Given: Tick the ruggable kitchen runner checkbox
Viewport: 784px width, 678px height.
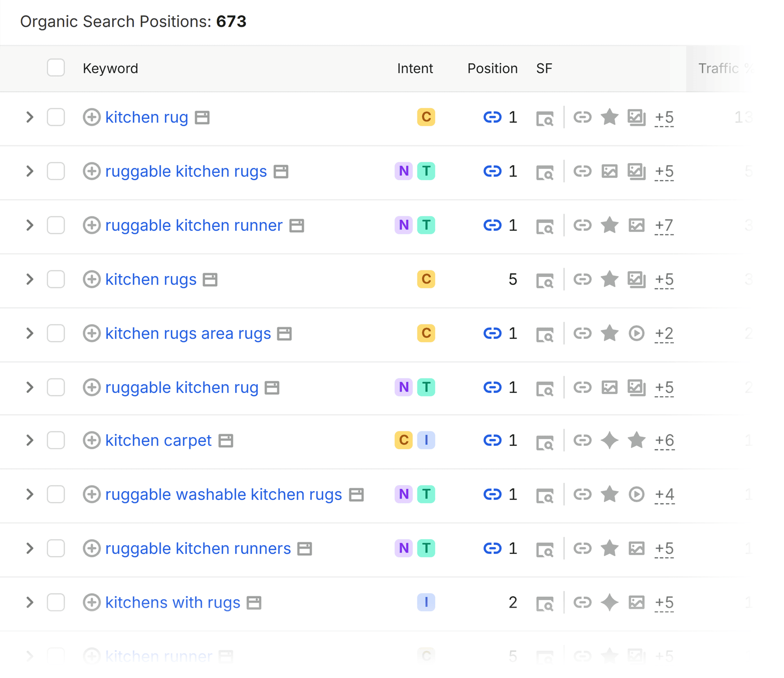Looking at the screenshot, I should click(x=56, y=225).
